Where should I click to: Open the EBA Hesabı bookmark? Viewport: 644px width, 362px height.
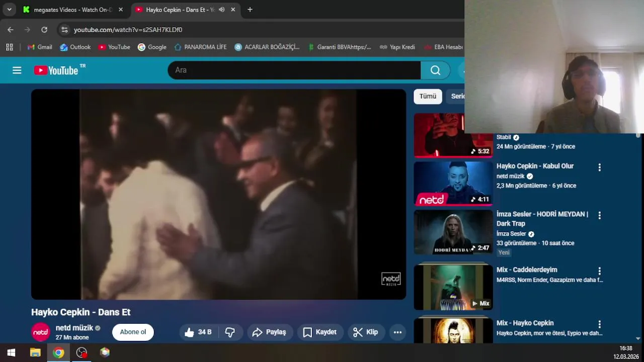click(443, 47)
